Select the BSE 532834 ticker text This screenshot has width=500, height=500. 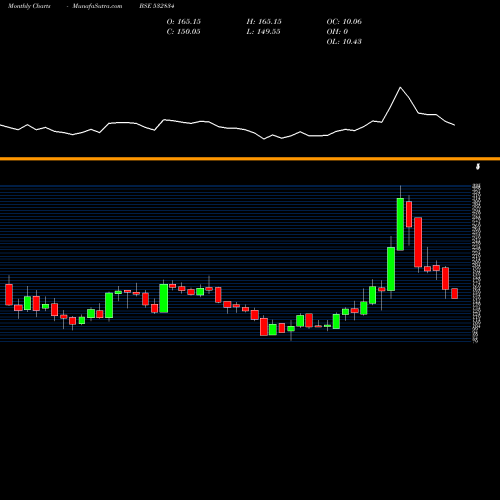[x=157, y=6]
